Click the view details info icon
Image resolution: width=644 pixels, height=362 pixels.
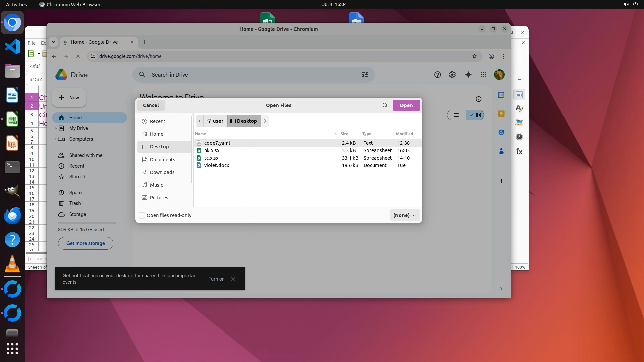coord(478,99)
